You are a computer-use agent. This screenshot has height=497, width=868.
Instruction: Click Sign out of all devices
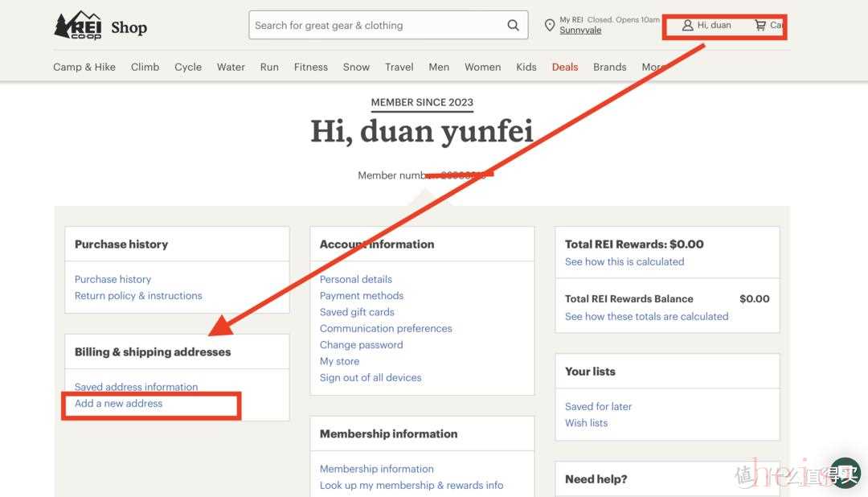pyautogui.click(x=371, y=377)
